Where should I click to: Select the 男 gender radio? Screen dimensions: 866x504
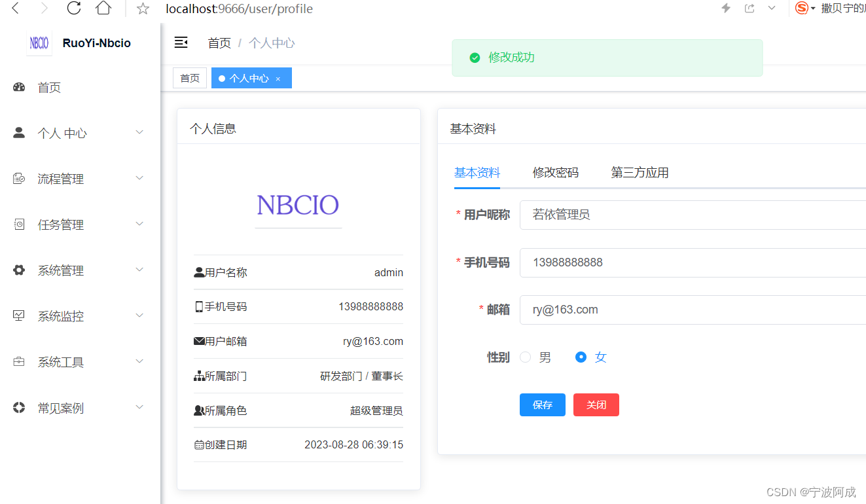click(x=525, y=357)
